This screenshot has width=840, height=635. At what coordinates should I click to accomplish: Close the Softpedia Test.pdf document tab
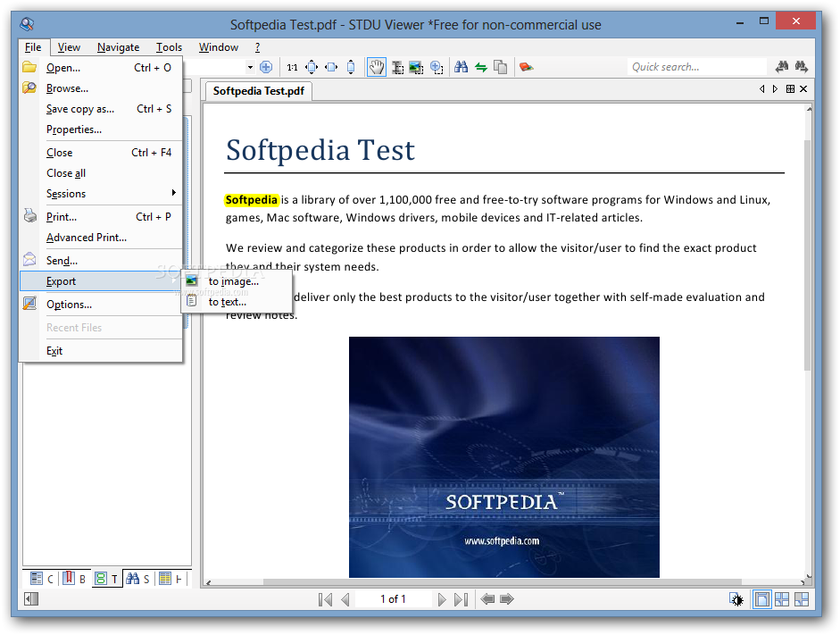[x=803, y=89]
